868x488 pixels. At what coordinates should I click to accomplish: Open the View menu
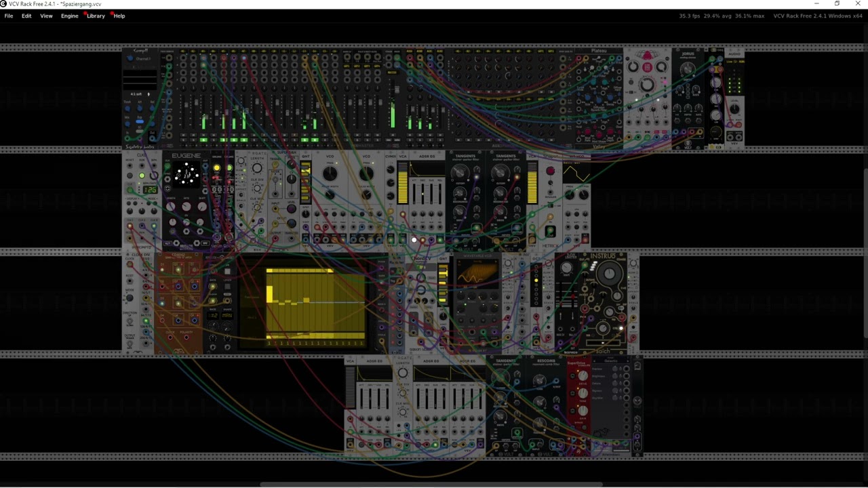pyautogui.click(x=46, y=16)
